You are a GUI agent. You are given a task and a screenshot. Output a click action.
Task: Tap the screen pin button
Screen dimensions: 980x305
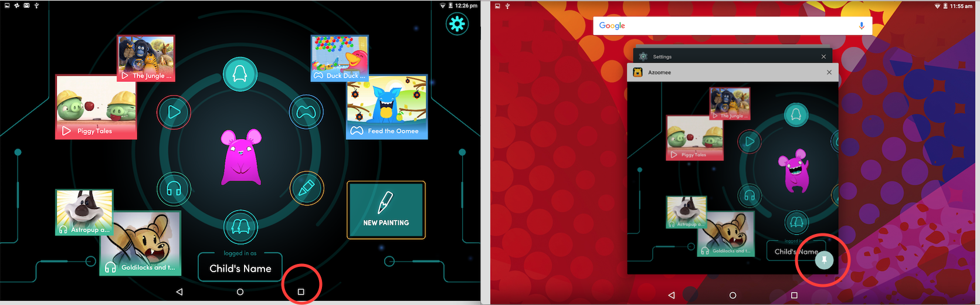tap(824, 260)
